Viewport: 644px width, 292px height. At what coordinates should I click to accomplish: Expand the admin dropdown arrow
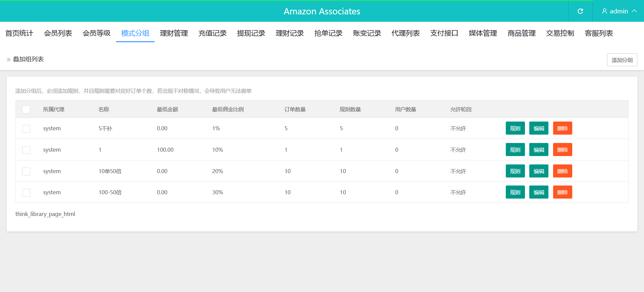[634, 11]
